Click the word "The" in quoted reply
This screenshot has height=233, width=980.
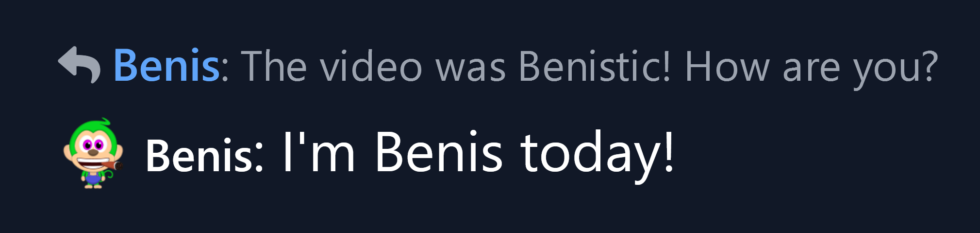click(x=274, y=66)
